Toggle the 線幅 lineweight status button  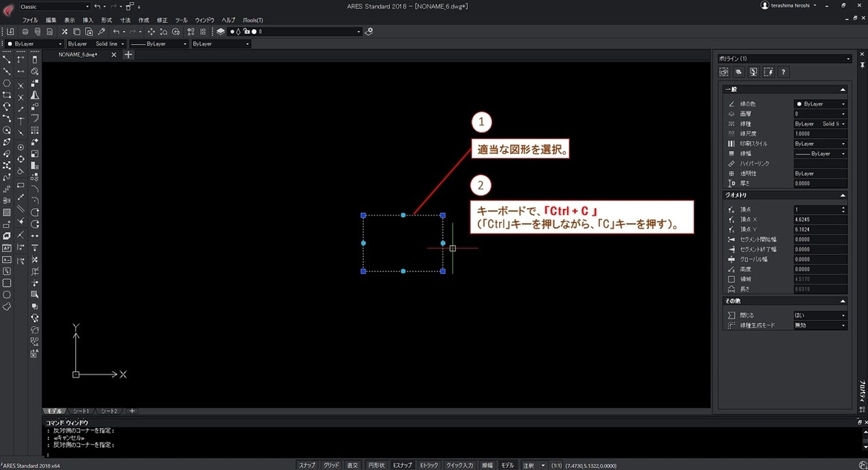(x=488, y=465)
